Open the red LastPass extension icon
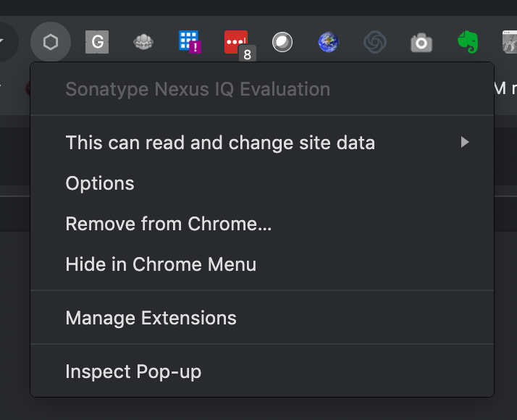Image resolution: width=517 pixels, height=420 pixels. (236, 42)
